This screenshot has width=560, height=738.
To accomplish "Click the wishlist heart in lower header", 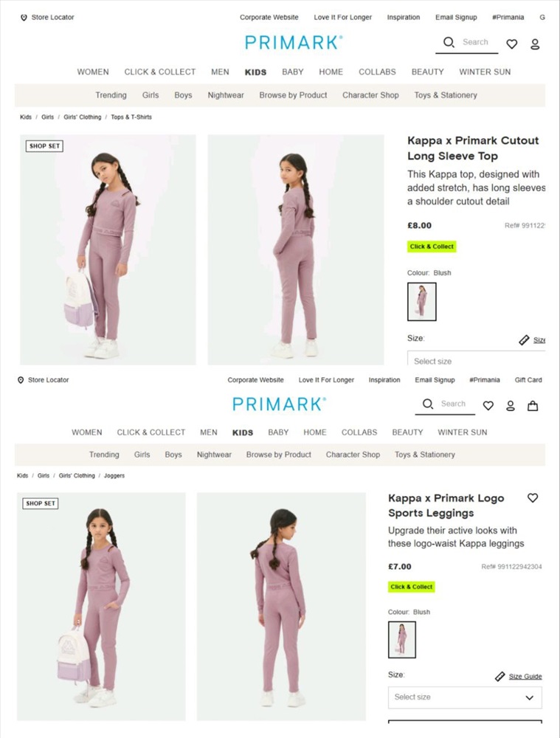I will (x=488, y=406).
